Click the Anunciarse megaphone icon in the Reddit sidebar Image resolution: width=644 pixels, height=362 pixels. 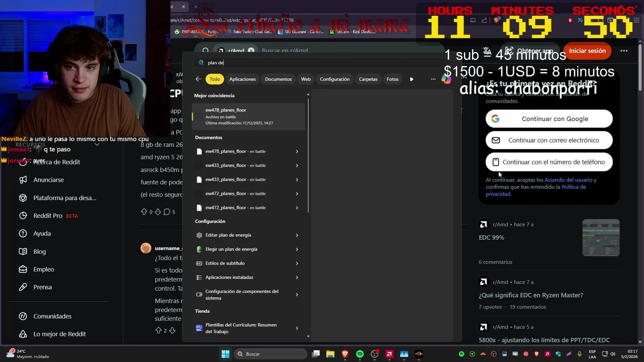[23, 179]
